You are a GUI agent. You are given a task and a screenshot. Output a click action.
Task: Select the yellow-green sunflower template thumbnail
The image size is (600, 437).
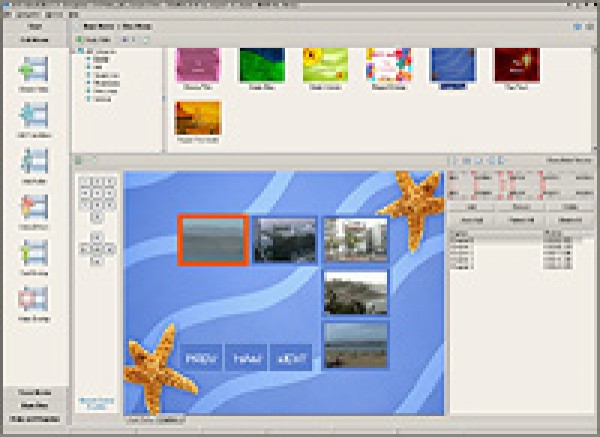(x=326, y=65)
